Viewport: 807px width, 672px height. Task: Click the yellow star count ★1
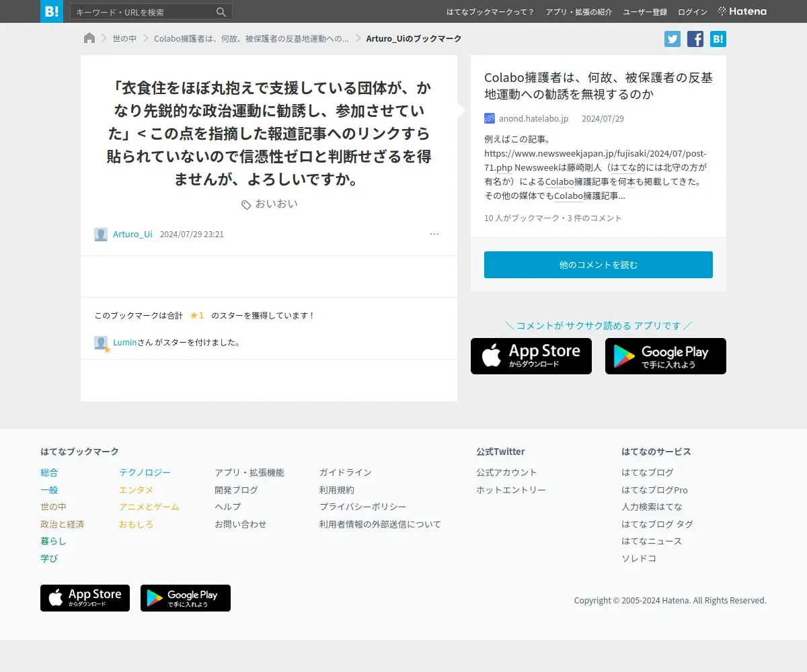(x=197, y=315)
